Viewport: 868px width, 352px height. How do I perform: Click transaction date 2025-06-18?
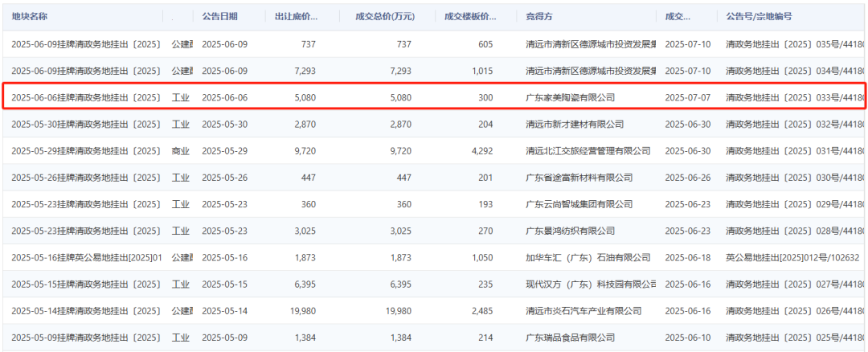687,257
